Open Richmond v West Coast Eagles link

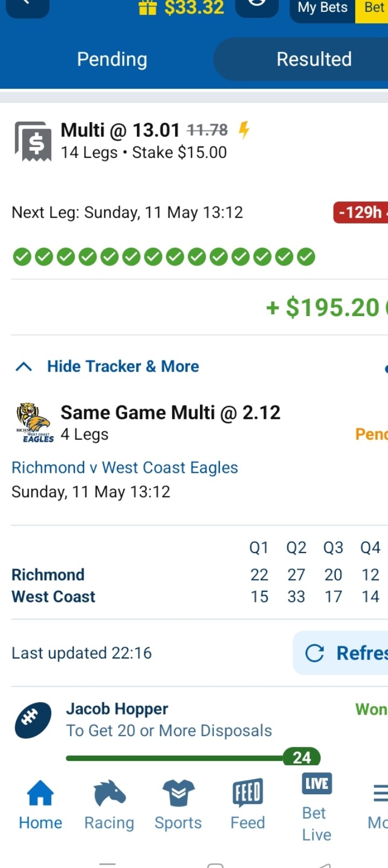click(x=125, y=467)
